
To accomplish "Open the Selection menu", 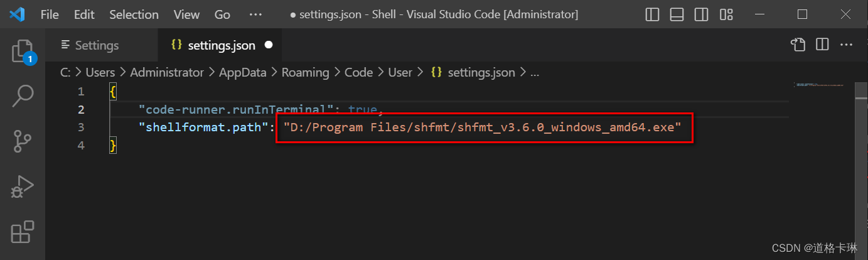I will [x=134, y=14].
